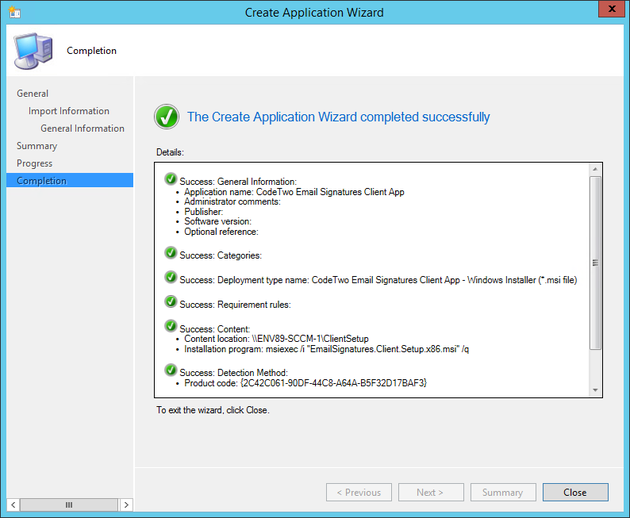Click the 'Application name: CodeTwo Email Signatures Client App' line

[x=294, y=192]
